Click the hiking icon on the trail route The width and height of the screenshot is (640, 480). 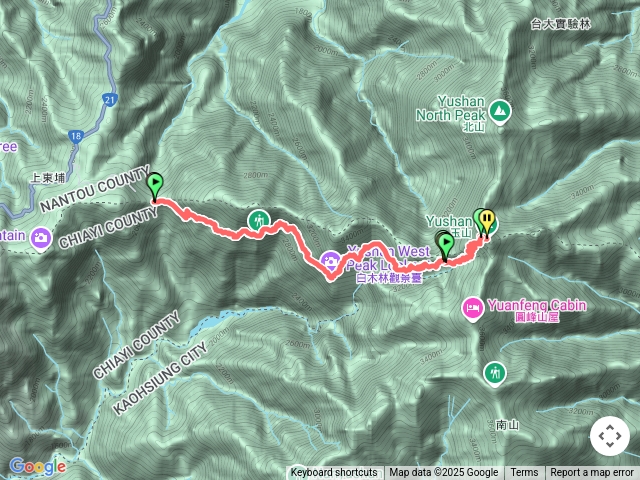(258, 222)
